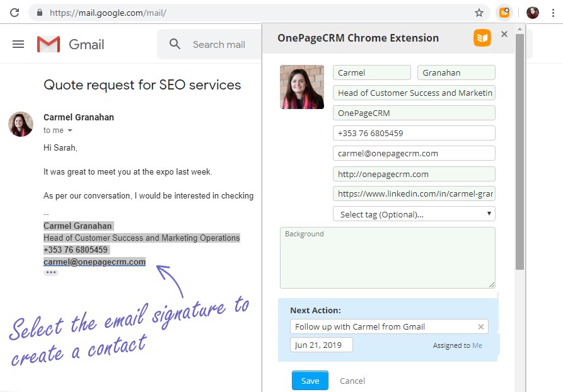Open the date field Jun 21, 2019
The width and height of the screenshot is (563, 392).
(322, 345)
